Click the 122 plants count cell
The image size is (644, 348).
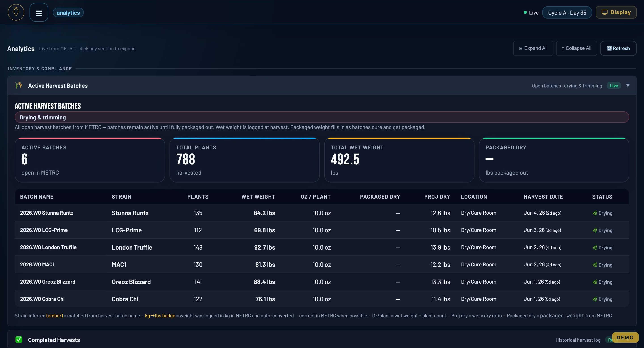pyautogui.click(x=198, y=299)
